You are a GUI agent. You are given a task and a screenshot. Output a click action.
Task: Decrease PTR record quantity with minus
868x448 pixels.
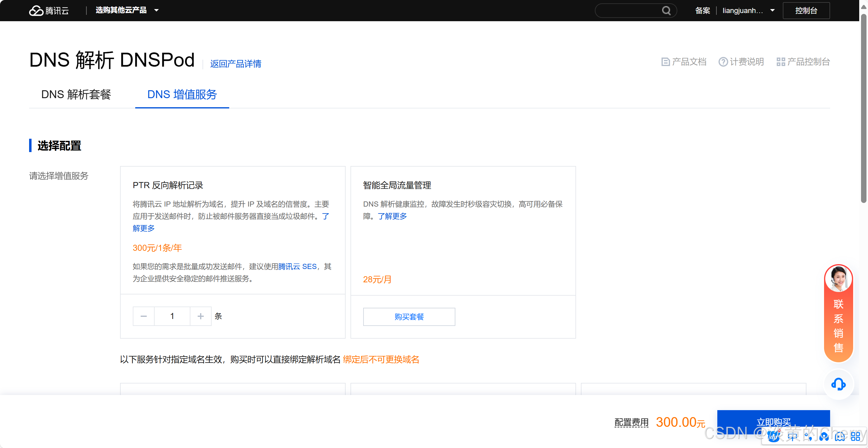[143, 316]
